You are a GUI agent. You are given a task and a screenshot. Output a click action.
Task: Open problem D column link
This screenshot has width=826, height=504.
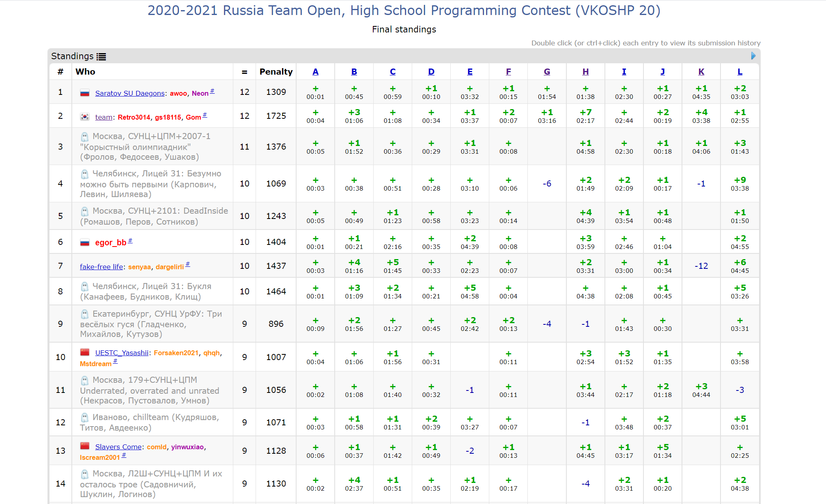(431, 72)
